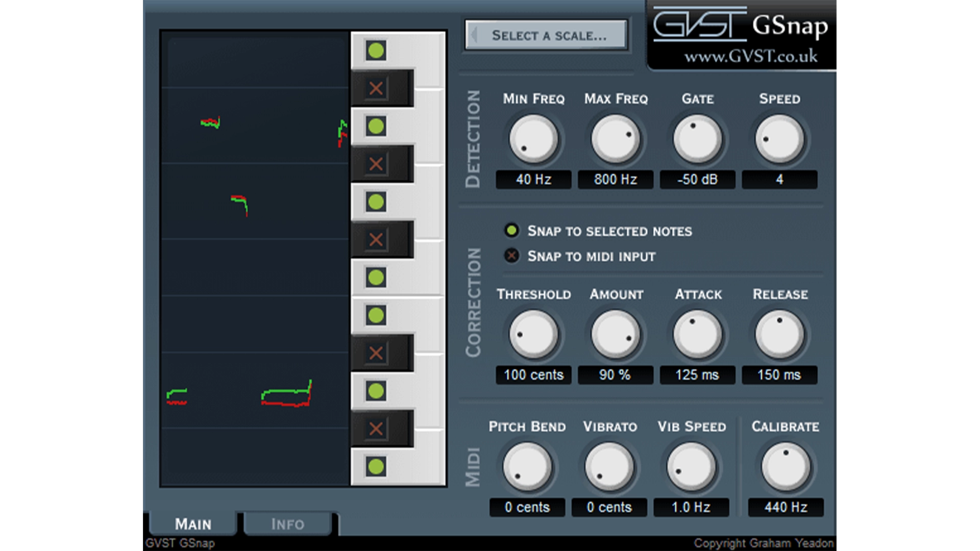Turn the detection Speed knob
This screenshot has width=980, height=551.
click(x=779, y=139)
